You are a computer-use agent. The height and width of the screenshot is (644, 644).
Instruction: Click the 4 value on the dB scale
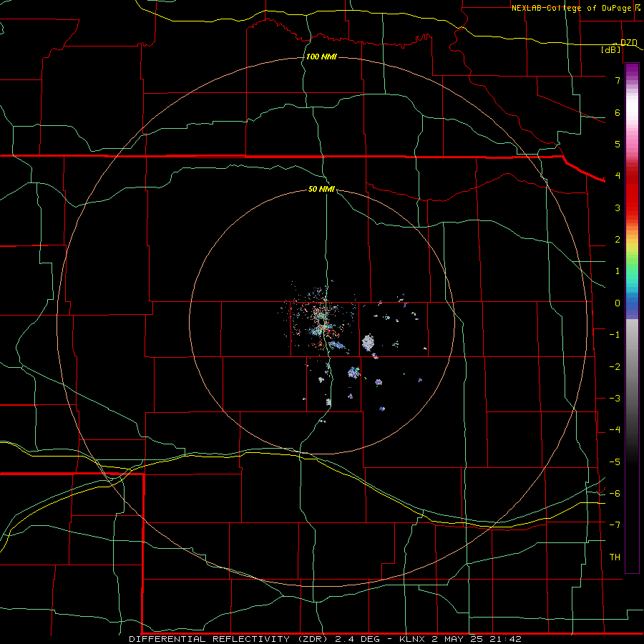click(x=618, y=176)
